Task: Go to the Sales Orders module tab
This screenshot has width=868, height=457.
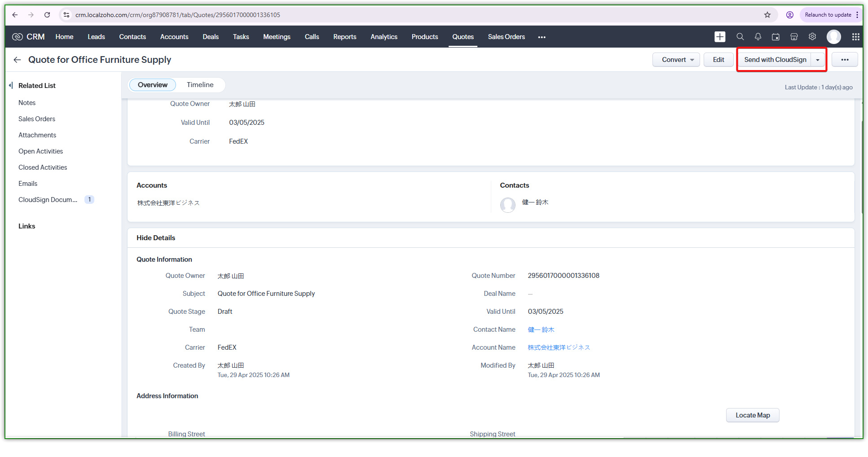Action: [507, 37]
